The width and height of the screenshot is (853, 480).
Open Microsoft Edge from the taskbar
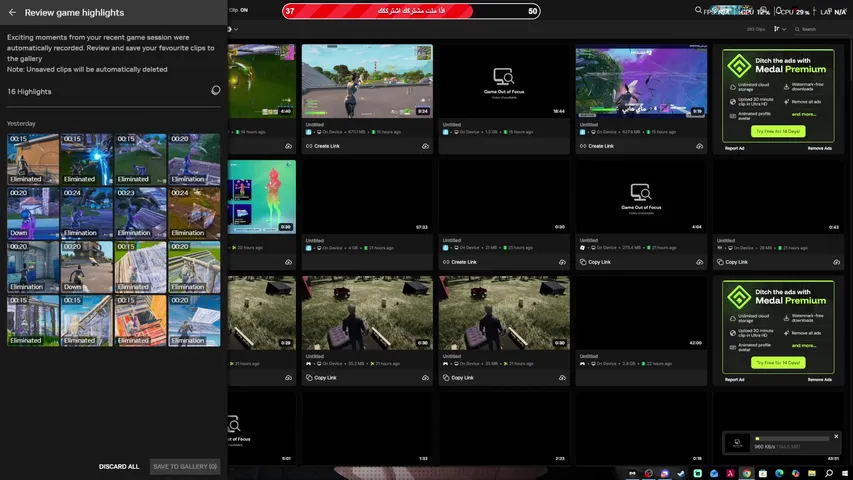coord(780,473)
